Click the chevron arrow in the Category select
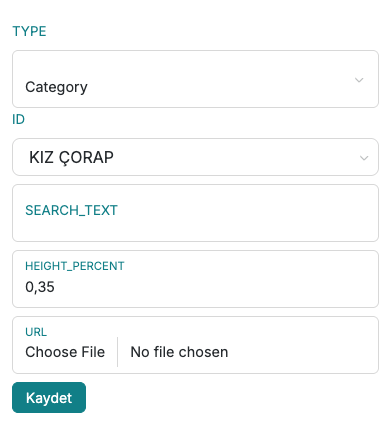 pos(359,80)
